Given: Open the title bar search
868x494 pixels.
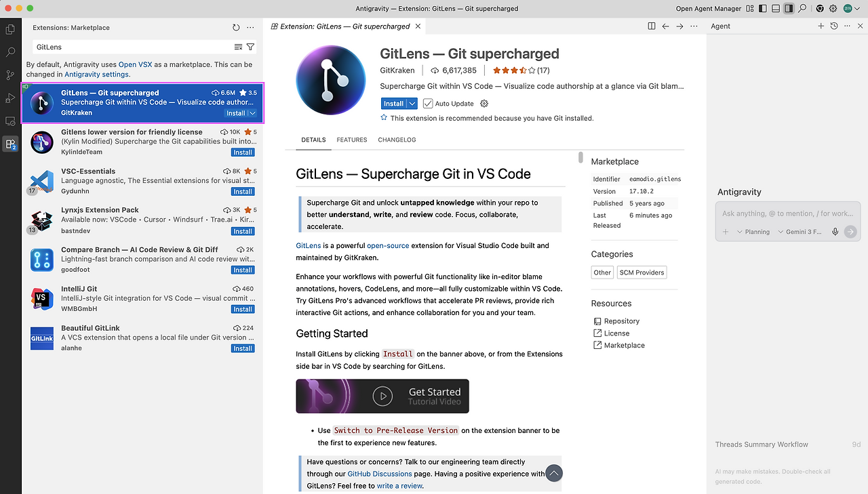Looking at the screenshot, I should 802,9.
